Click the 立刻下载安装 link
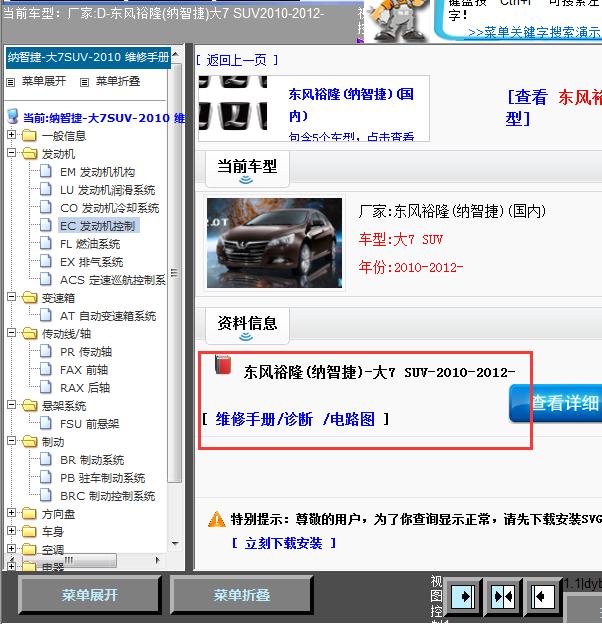This screenshot has width=602, height=624. (x=283, y=543)
